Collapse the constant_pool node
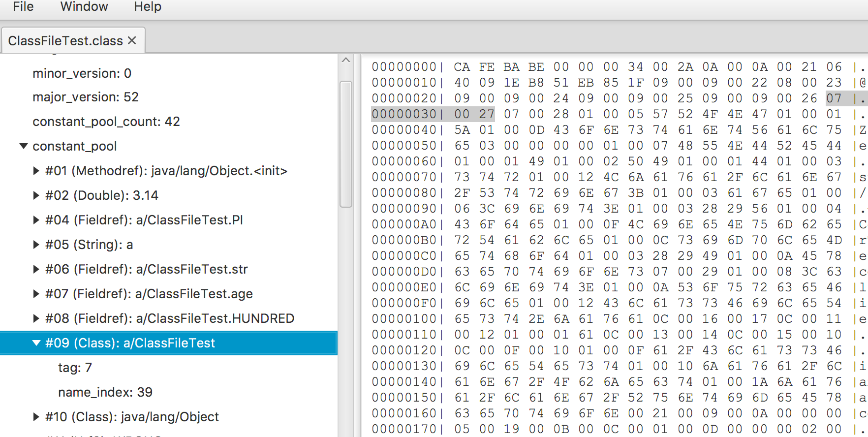The image size is (868, 437). 23,146
